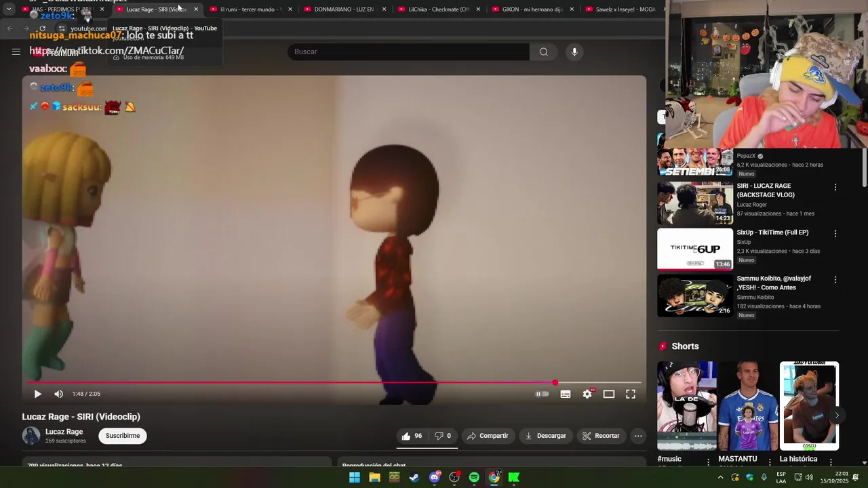
Task: Switch to the DONMARIANO - LUZ EN tab
Action: (x=344, y=9)
